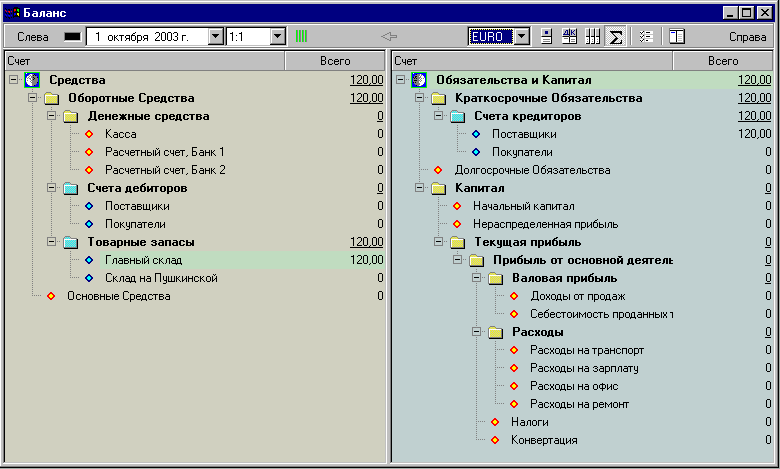Click the globe icon beside Обязательства и Капитал
This screenshot has height=469, width=780.
point(419,80)
